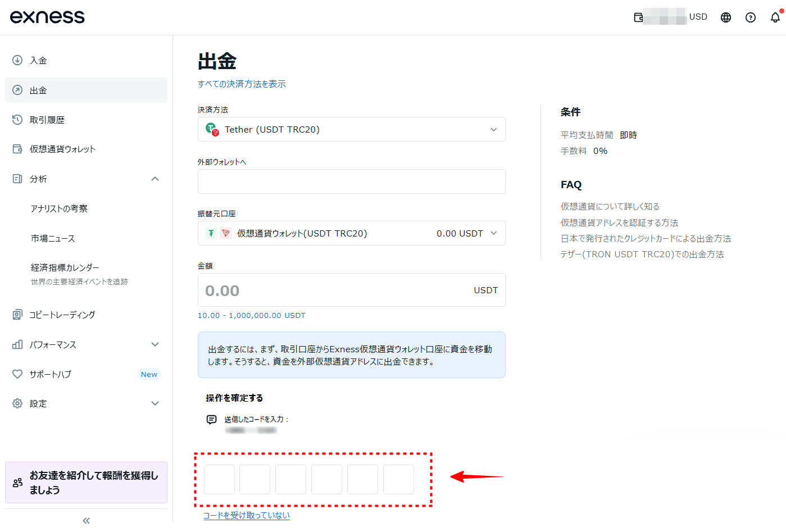Image resolution: width=786 pixels, height=532 pixels.
Task: Click the globe language icon
Action: (726, 17)
